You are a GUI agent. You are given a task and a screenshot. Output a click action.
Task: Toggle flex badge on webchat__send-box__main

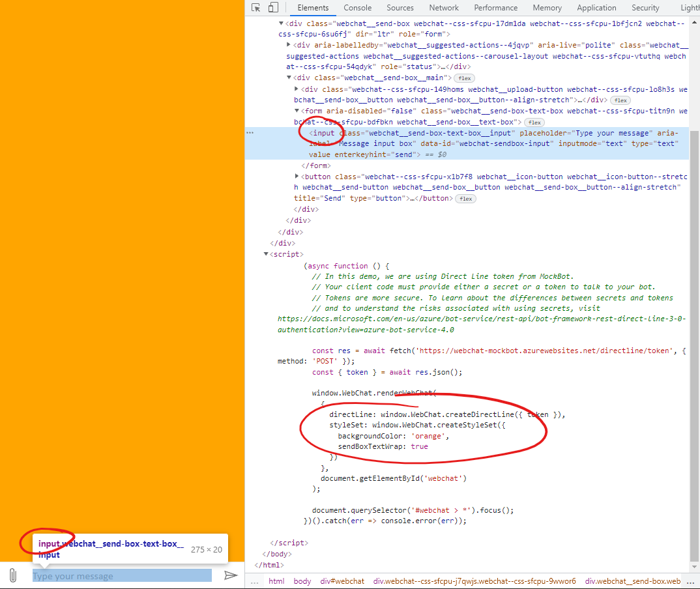point(465,78)
